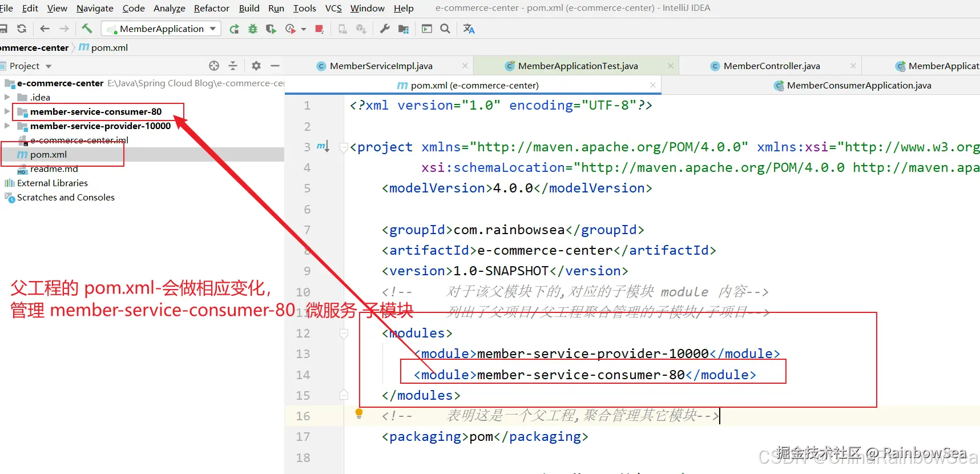Open the Tools menu
Screen dimensions: 980x474
coord(304,8)
